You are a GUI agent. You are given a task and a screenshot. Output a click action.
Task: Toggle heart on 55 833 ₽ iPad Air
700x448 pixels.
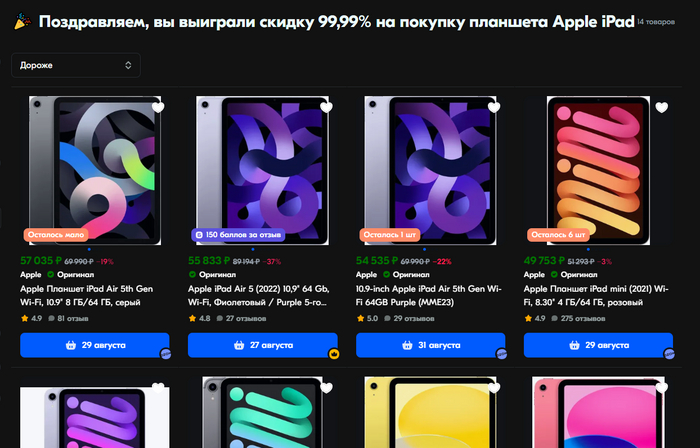326,107
